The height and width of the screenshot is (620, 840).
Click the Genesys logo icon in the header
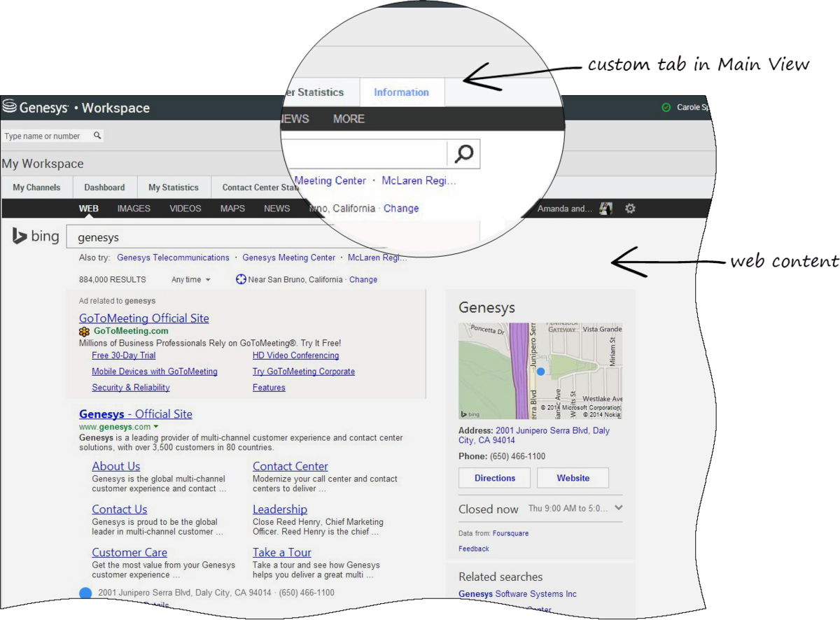(x=10, y=107)
